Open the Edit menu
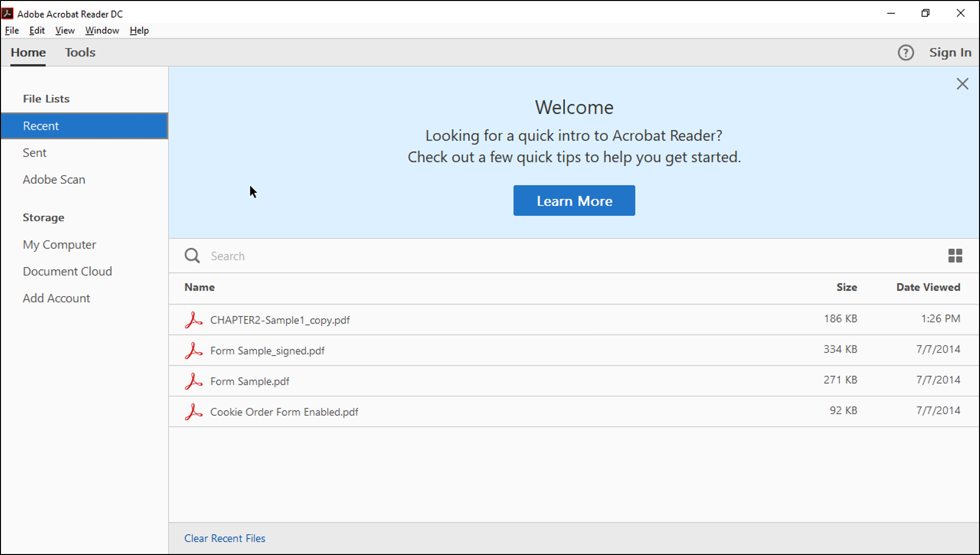The width and height of the screenshot is (980, 555). tap(37, 30)
